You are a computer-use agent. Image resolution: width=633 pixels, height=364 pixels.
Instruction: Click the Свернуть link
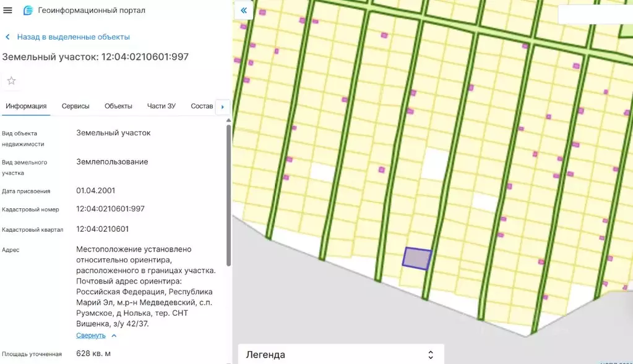(x=91, y=336)
